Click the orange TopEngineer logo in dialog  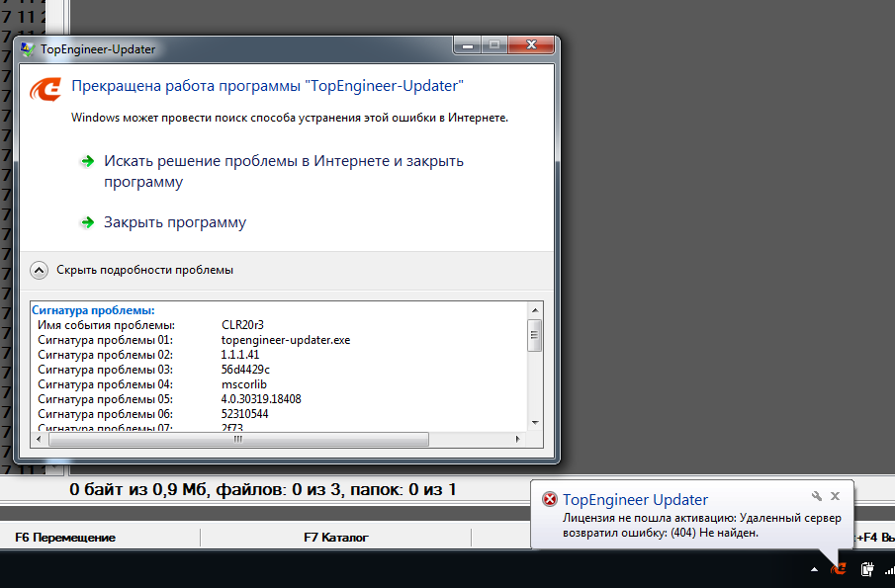pyautogui.click(x=45, y=90)
